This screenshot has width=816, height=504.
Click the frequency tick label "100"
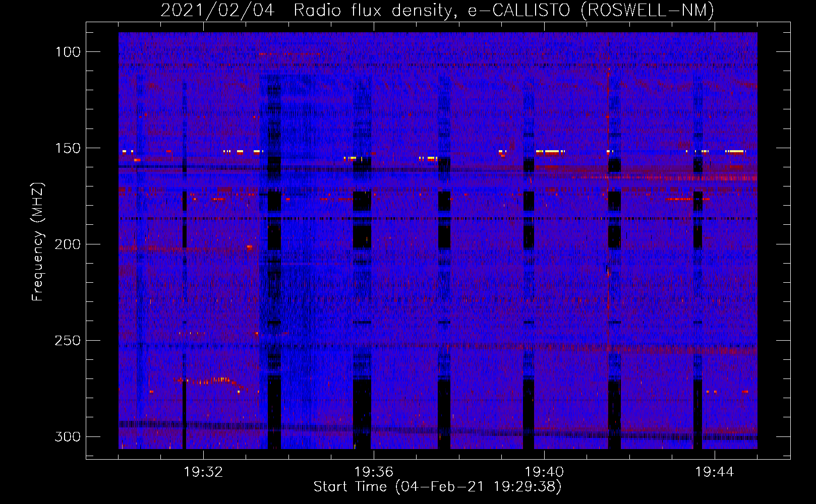[x=68, y=52]
